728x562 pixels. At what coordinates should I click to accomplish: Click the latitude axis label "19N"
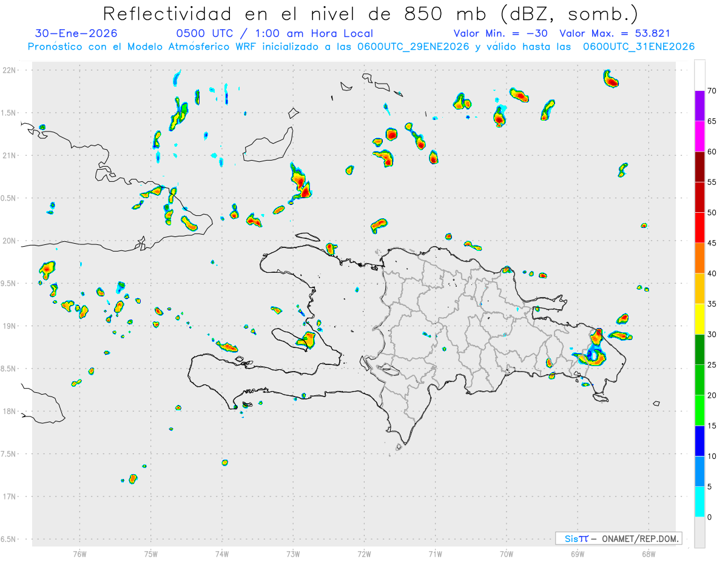coord(10,326)
